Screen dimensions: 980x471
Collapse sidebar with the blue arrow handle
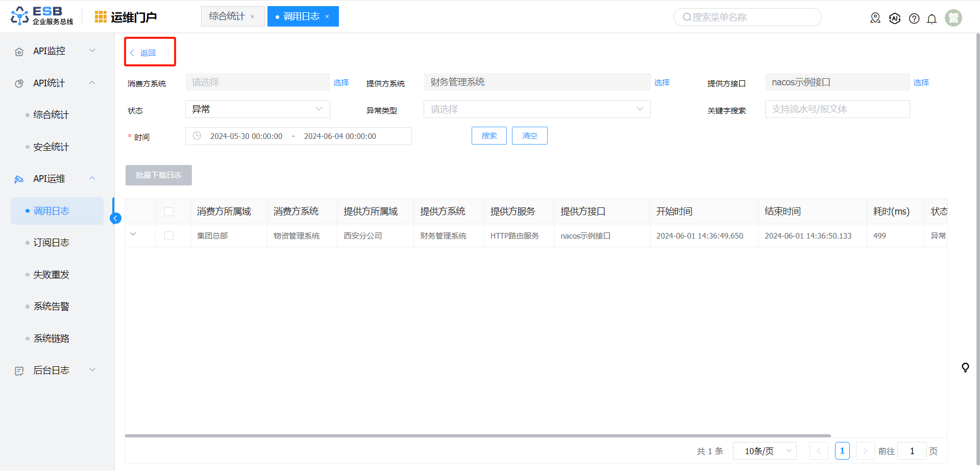coord(116,219)
